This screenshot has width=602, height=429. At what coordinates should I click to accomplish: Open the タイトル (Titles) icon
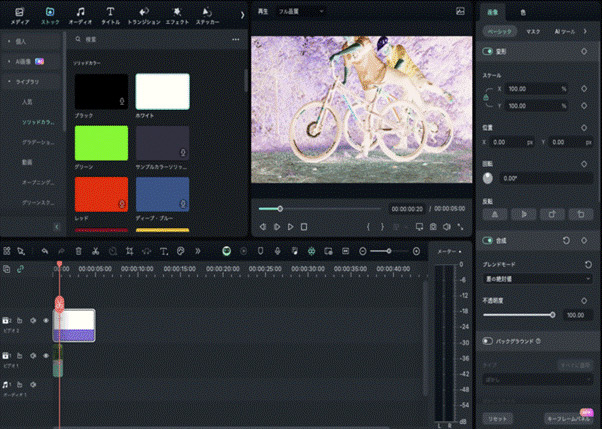click(110, 13)
